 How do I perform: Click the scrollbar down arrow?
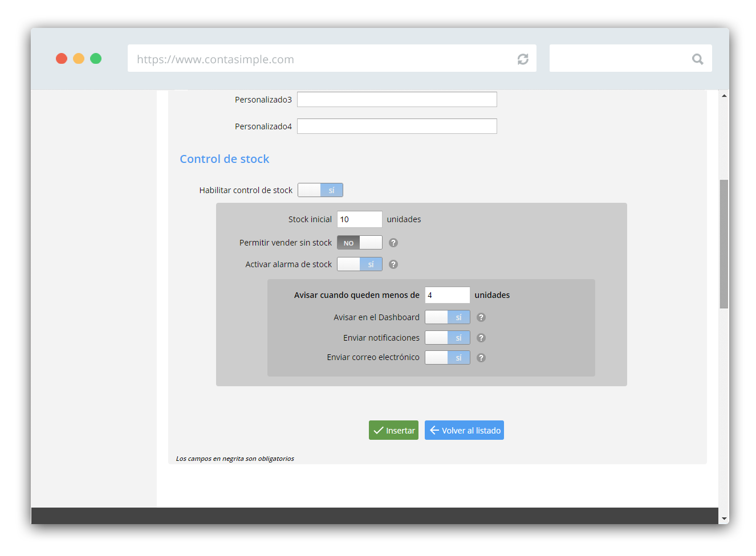pyautogui.click(x=724, y=518)
